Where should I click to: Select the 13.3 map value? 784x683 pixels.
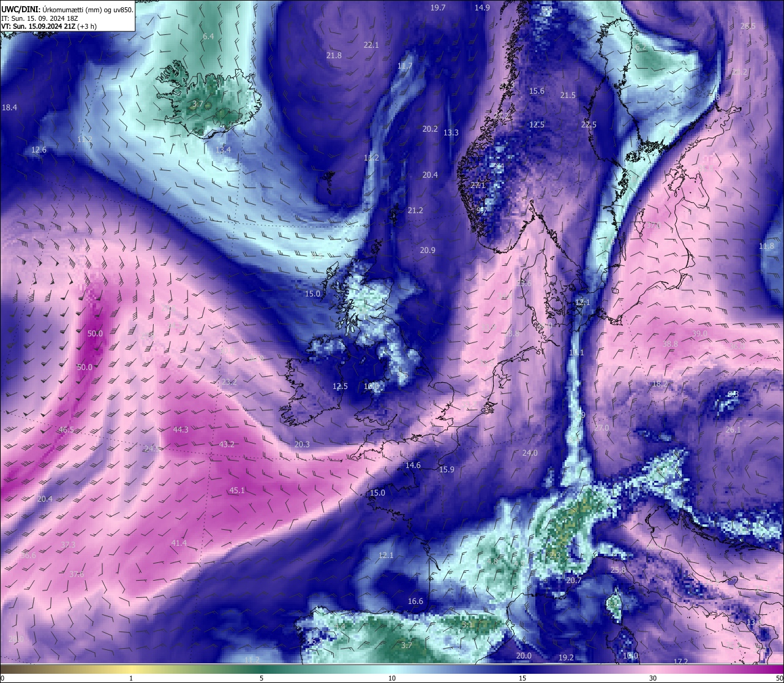[451, 132]
